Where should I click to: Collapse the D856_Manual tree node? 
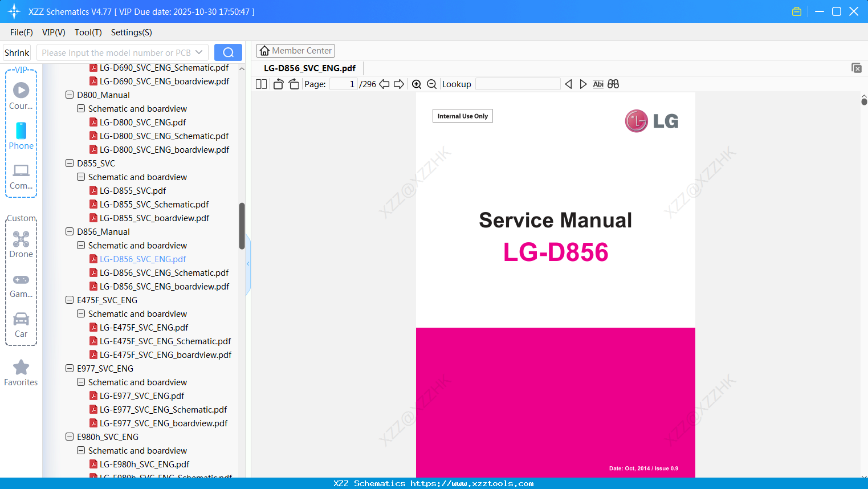pyautogui.click(x=69, y=231)
